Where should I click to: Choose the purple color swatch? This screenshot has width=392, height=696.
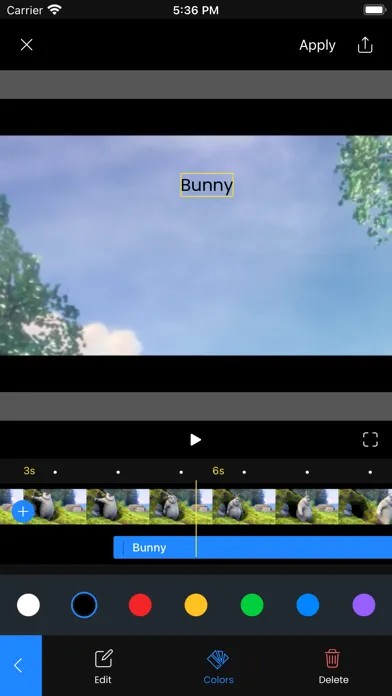point(364,605)
